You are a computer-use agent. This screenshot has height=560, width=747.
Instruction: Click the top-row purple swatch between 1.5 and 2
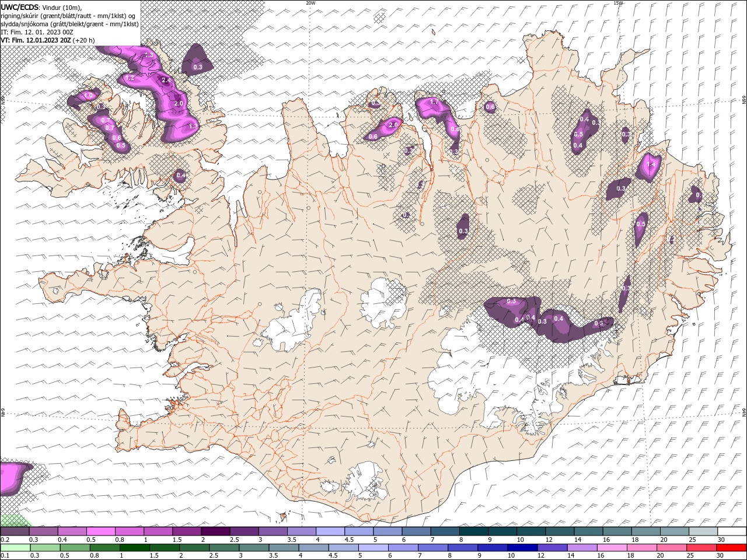187,531
